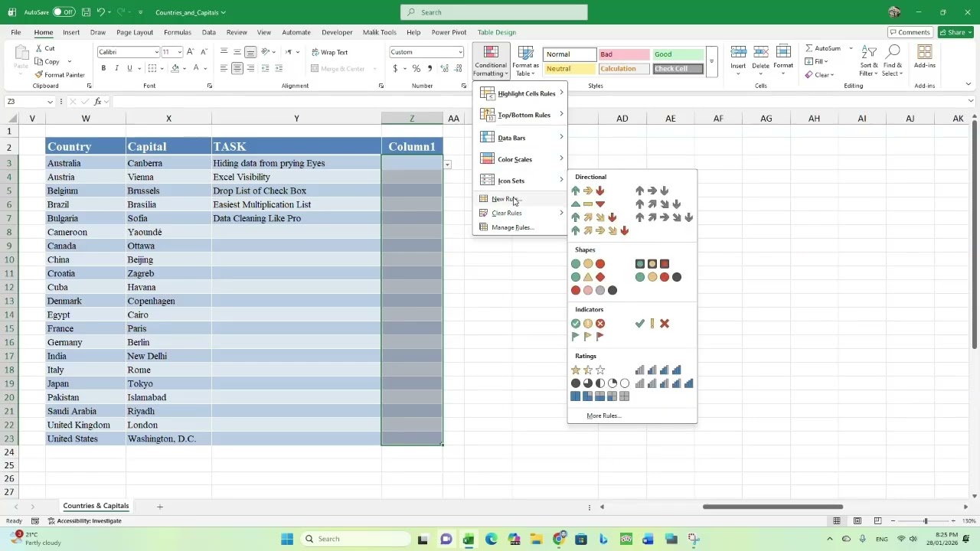Click the Comments button
Viewport: 980px width, 551px height.
pos(910,32)
